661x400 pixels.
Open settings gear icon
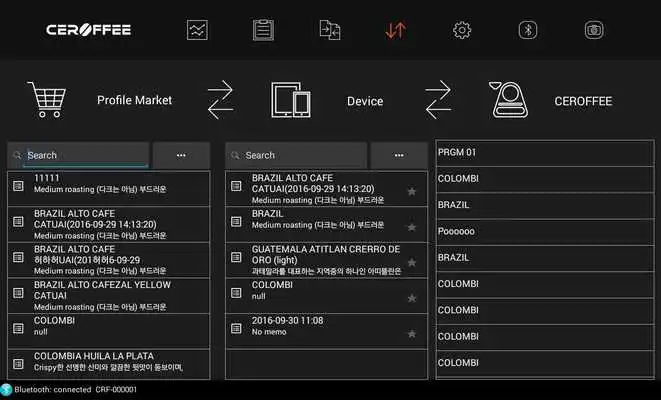(462, 30)
